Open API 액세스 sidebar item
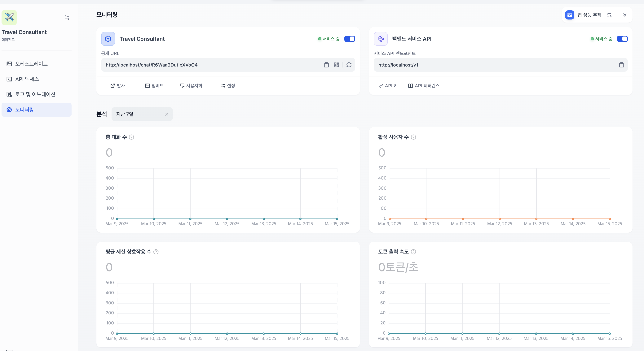 point(27,79)
